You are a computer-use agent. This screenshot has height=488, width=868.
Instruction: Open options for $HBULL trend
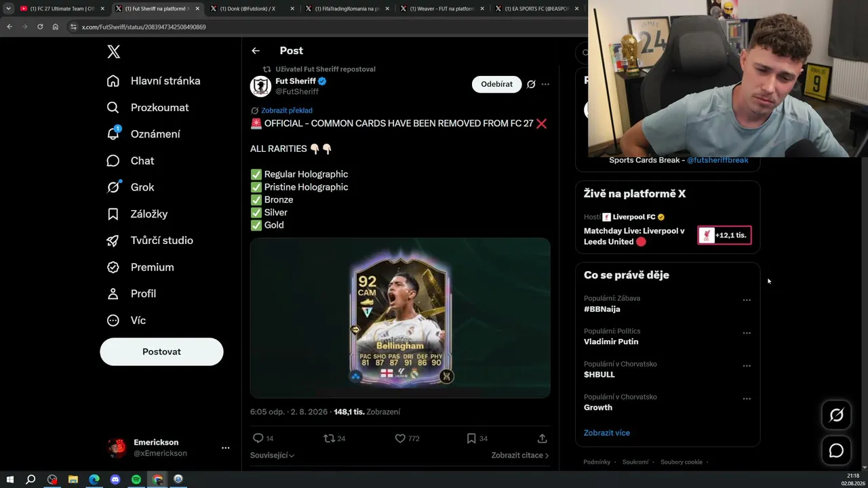pos(747,366)
